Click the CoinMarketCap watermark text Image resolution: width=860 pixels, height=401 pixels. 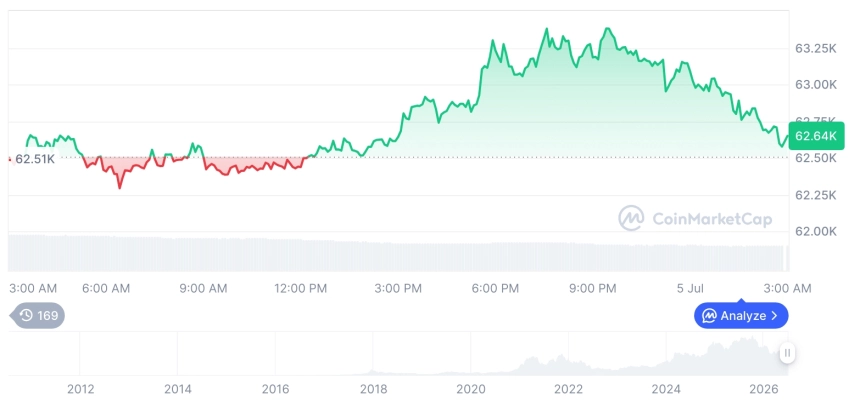point(712,219)
